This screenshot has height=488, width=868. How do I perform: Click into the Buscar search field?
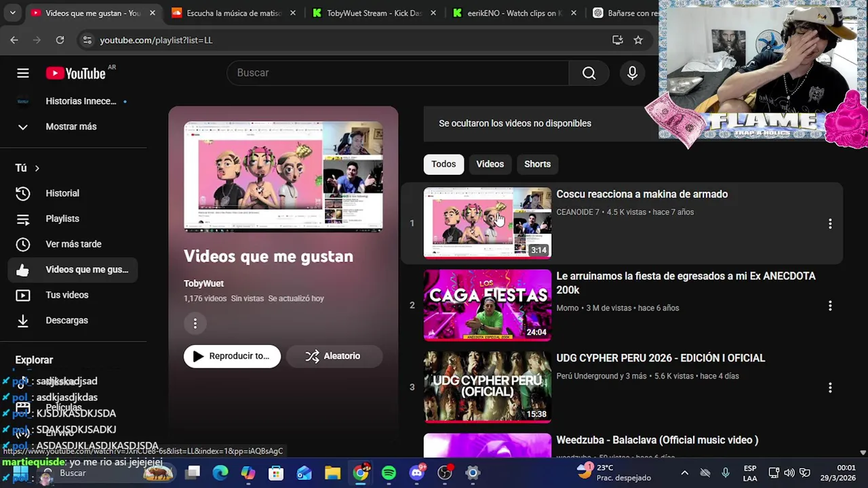click(398, 73)
